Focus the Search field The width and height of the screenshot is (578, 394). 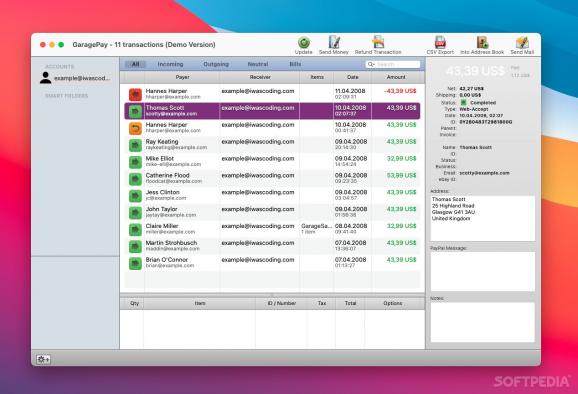[393, 64]
